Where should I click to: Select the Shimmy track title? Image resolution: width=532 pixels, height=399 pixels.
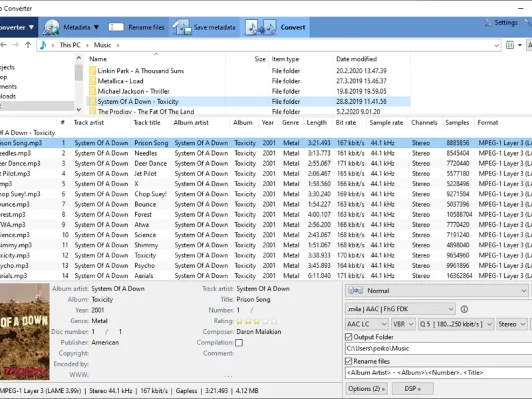[x=146, y=245]
